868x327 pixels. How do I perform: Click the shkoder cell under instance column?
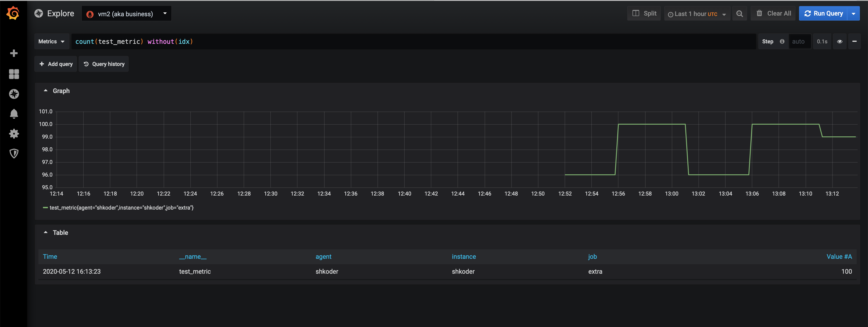[x=463, y=271]
